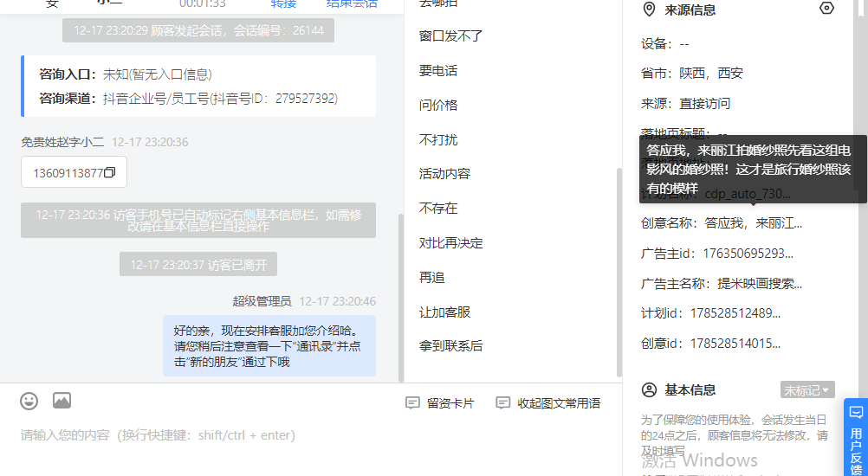Select quick phrase 让加客服
The width and height of the screenshot is (868, 476).
pyautogui.click(x=444, y=312)
